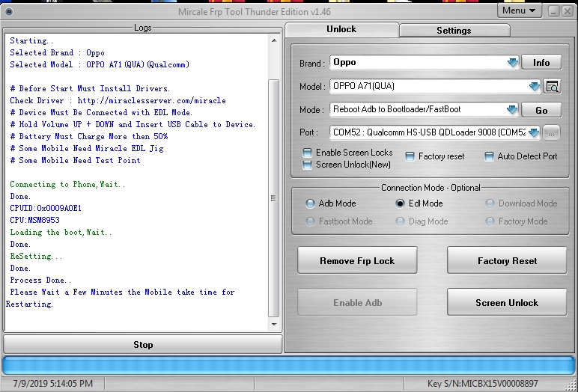Expand the Mode dropdown arrow
The width and height of the screenshot is (578, 392).
point(512,109)
